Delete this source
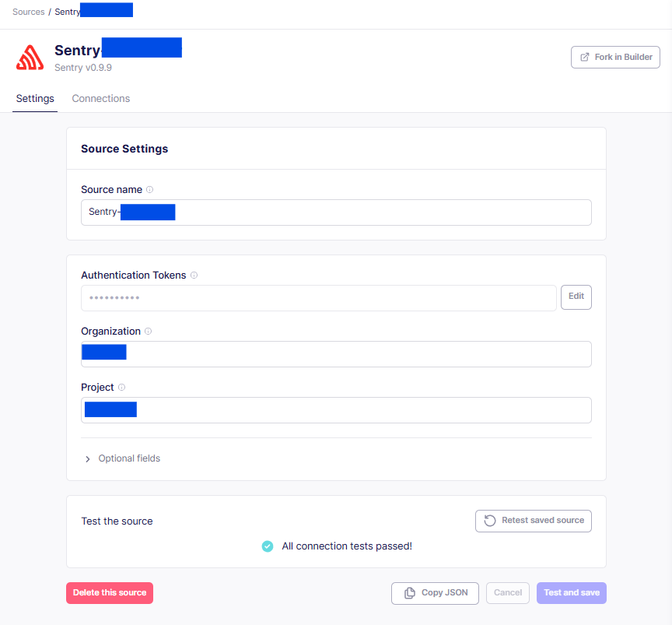 tap(110, 592)
